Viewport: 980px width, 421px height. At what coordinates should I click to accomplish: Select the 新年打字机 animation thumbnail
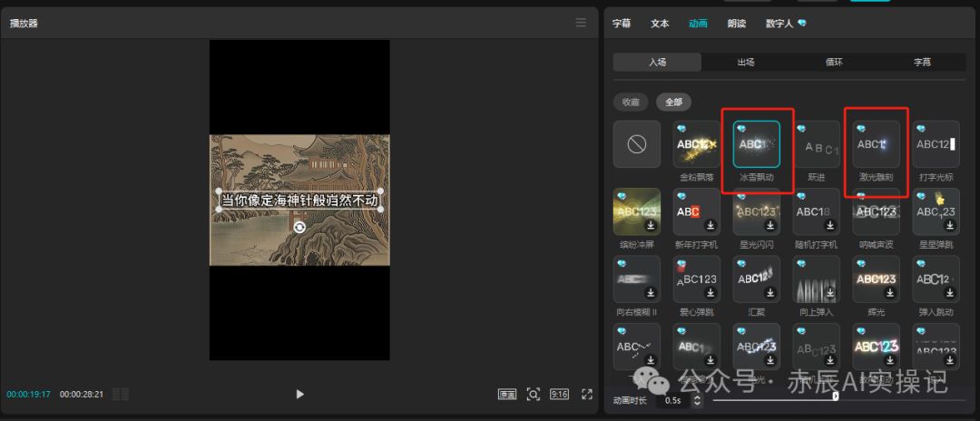click(x=696, y=211)
